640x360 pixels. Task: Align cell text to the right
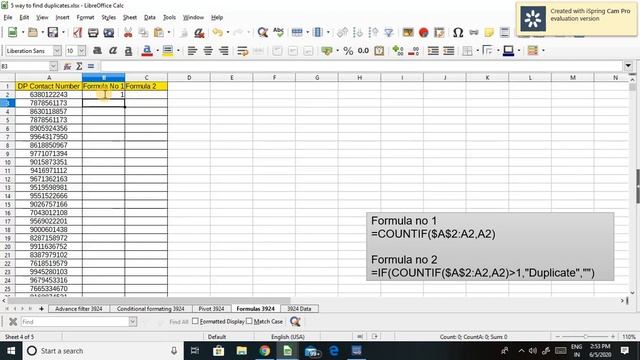(223, 51)
